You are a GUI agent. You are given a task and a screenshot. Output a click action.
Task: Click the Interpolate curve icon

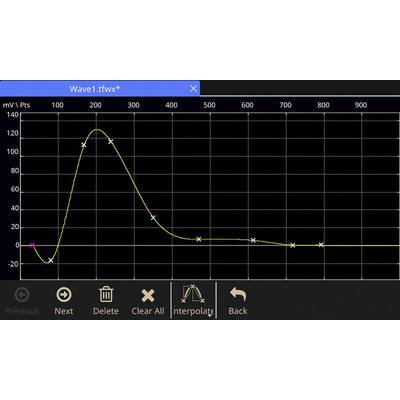(x=193, y=294)
